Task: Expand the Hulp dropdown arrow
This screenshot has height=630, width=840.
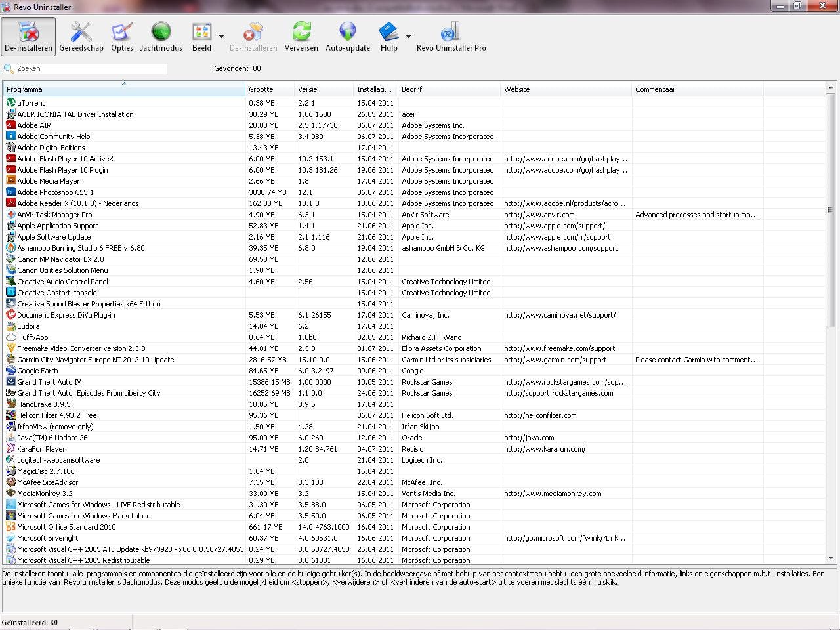Action: [x=408, y=37]
